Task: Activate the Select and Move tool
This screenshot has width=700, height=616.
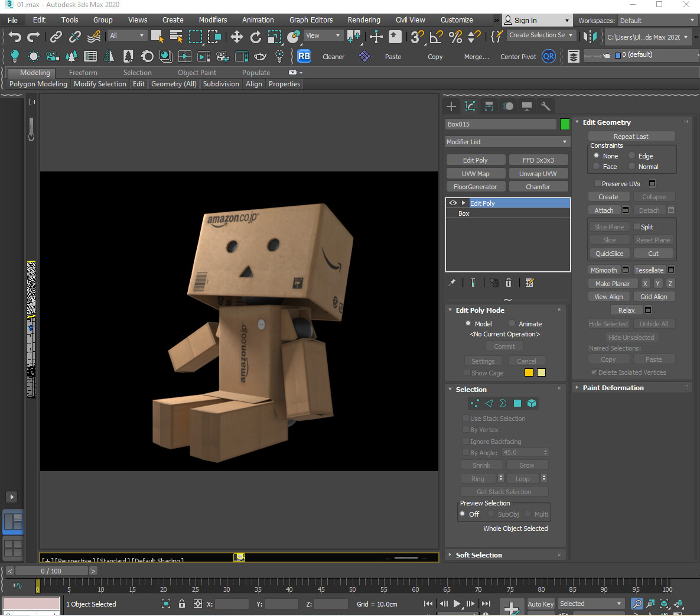Action: point(237,37)
